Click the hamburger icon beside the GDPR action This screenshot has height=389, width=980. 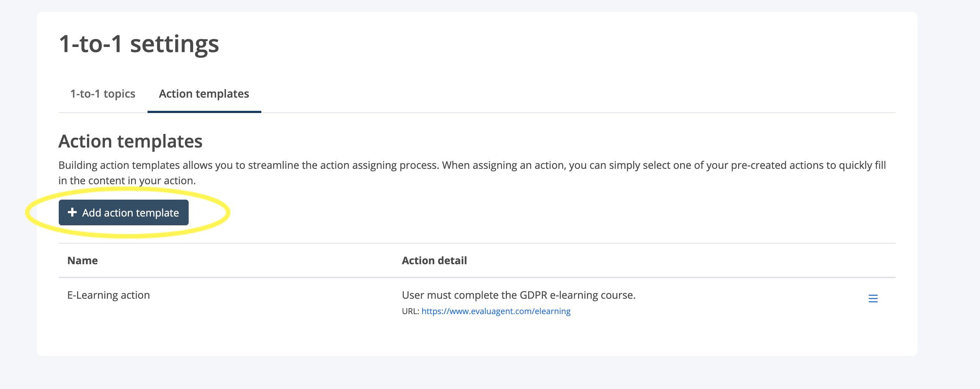[874, 298]
